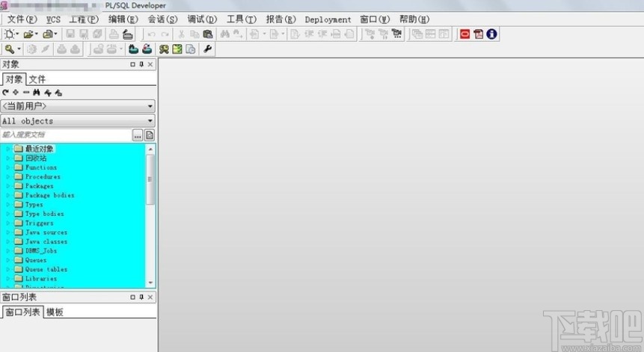The image size is (644, 352).
Task: Click the green checklist Compile invalid objects icon
Action: (x=177, y=49)
